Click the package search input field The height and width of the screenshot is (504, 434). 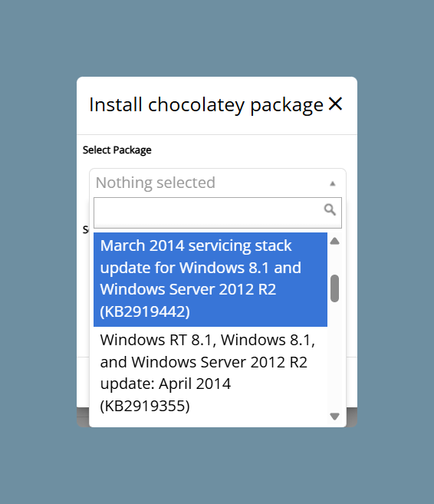pyautogui.click(x=218, y=212)
